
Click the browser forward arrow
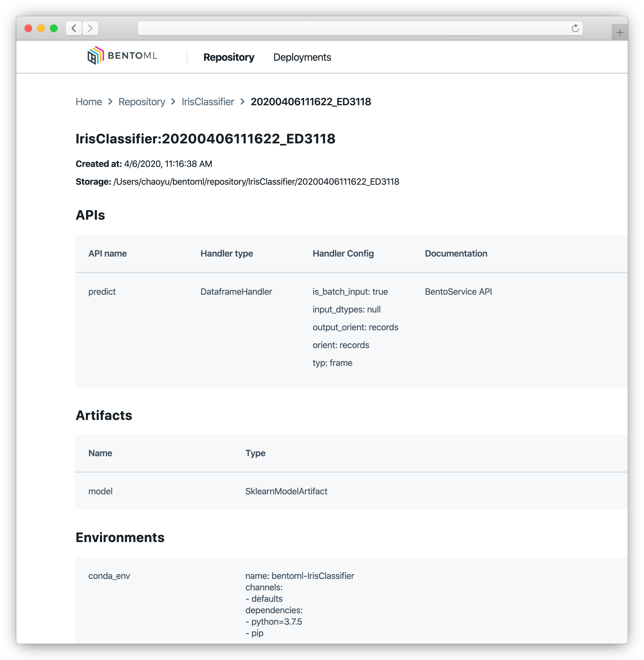90,29
